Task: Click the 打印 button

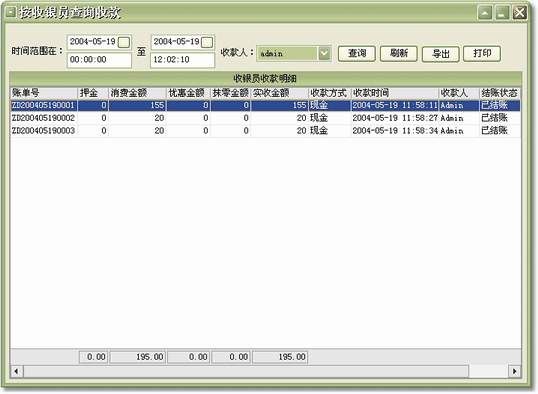Action: click(x=482, y=54)
